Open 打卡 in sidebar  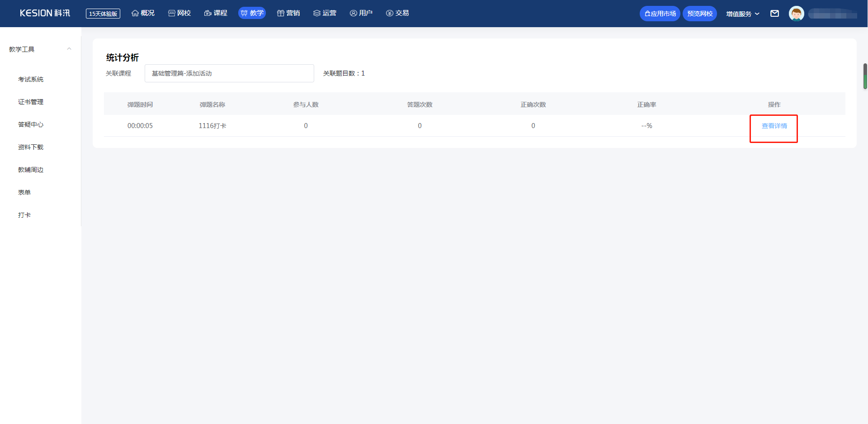24,215
